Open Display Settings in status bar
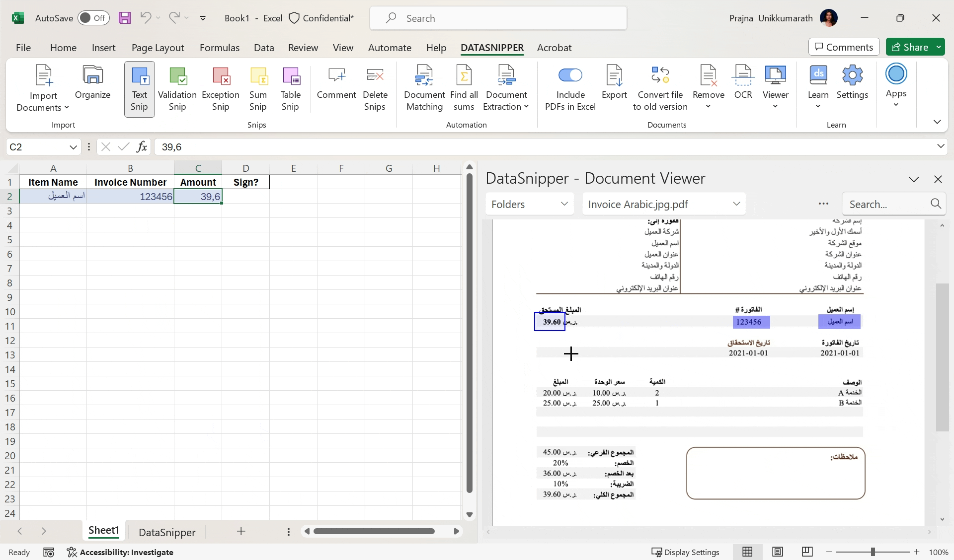The image size is (954, 560). click(685, 552)
